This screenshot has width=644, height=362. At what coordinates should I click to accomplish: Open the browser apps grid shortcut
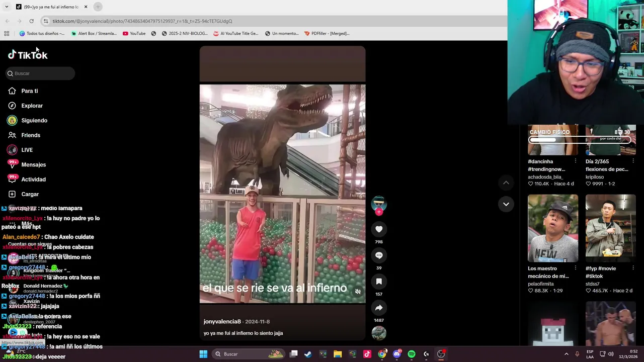coord(7,33)
